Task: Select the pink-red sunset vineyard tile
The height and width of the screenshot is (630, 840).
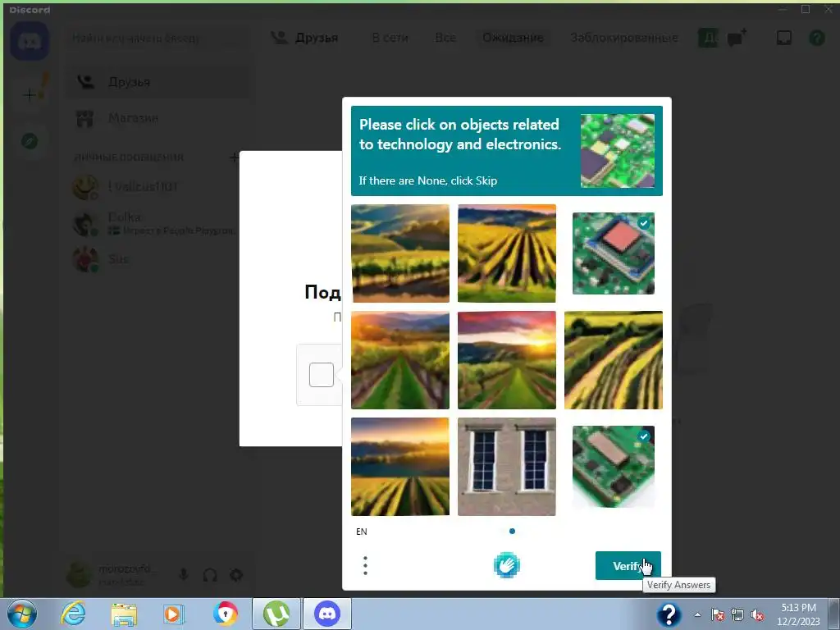Action: coord(507,360)
